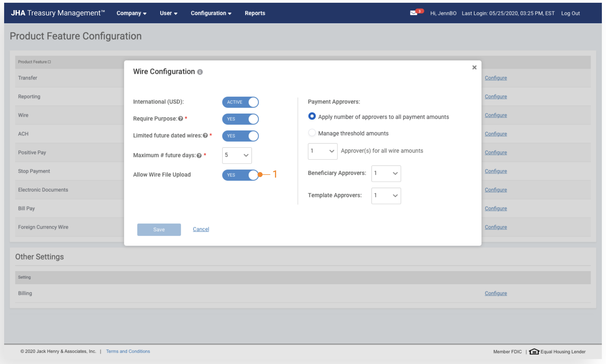This screenshot has width=606, height=364.
Task: Open Approvers for all wire amounts dropdown
Action: [x=322, y=151]
